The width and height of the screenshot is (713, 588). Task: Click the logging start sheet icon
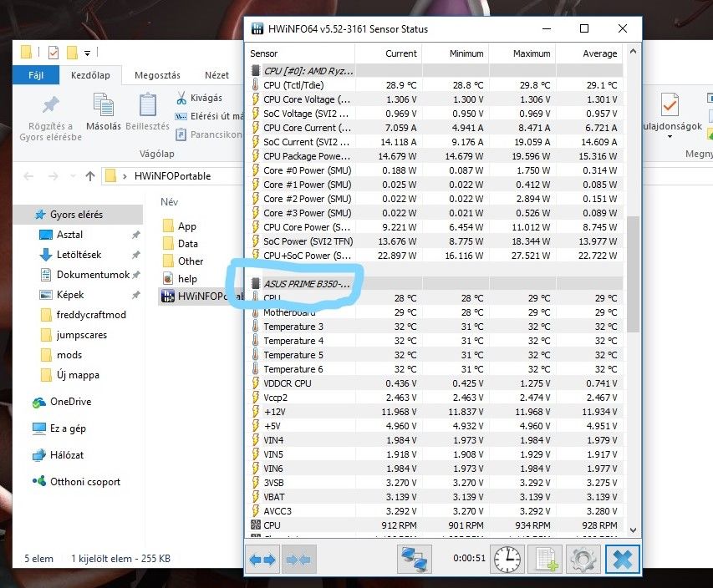click(x=546, y=559)
